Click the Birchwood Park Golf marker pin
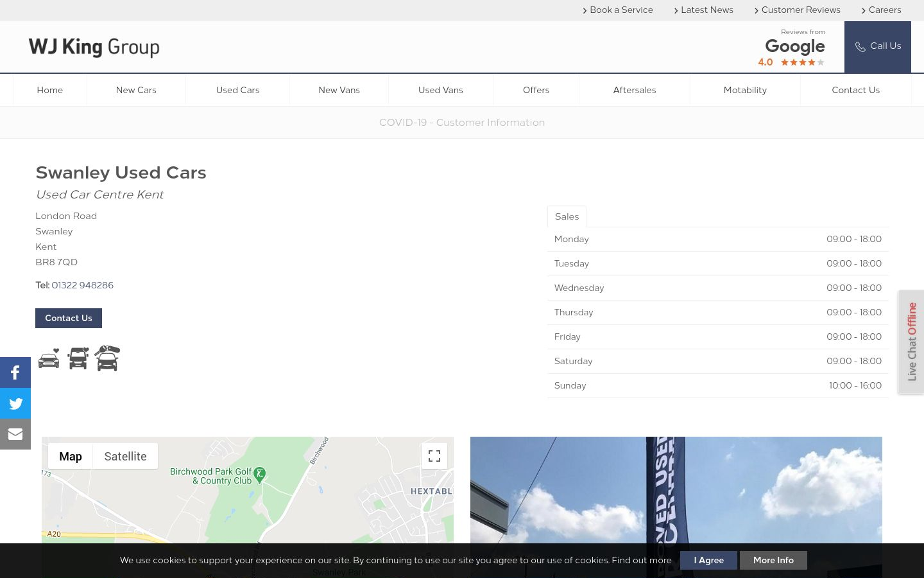 click(259, 475)
